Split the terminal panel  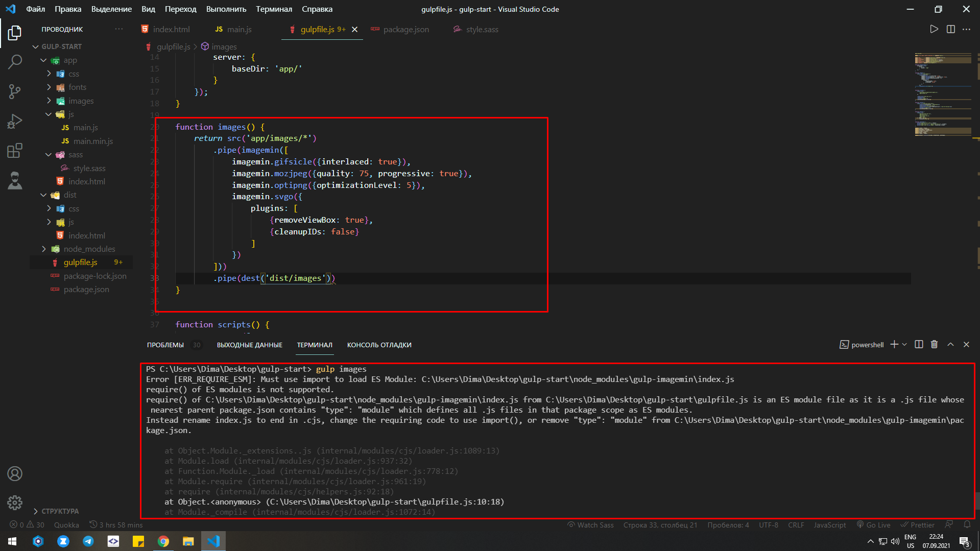coord(919,345)
